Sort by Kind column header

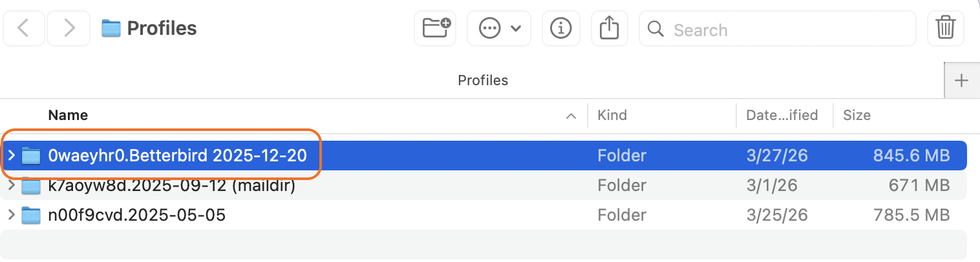tap(612, 116)
